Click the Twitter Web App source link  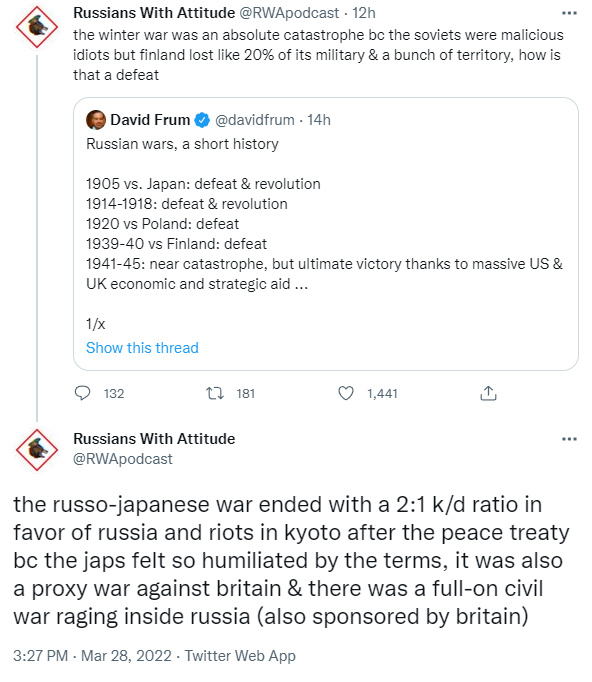click(x=240, y=655)
